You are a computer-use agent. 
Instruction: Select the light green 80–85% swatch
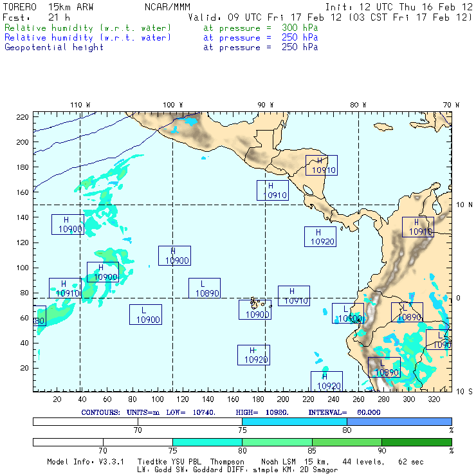(x=277, y=442)
